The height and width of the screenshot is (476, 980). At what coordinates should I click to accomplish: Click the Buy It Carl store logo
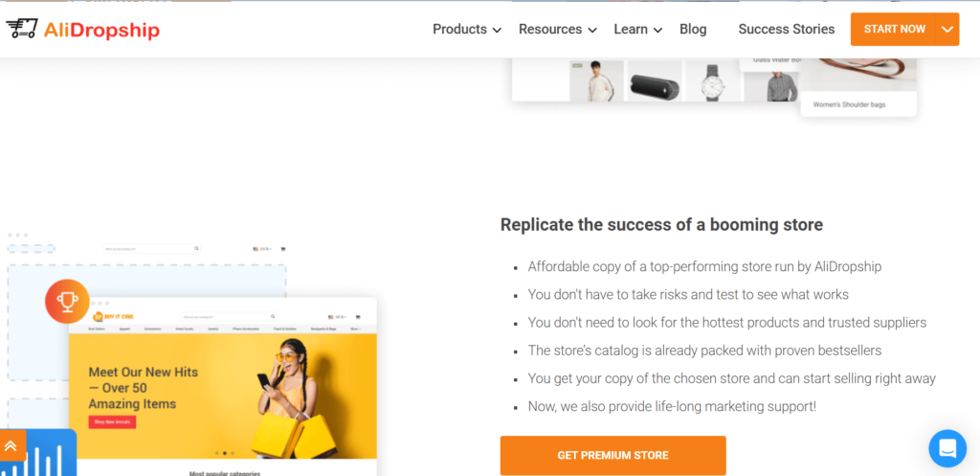[x=113, y=316]
